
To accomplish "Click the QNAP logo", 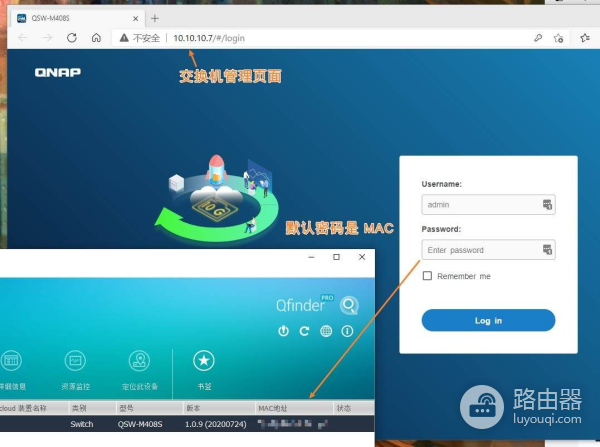I will (58, 72).
